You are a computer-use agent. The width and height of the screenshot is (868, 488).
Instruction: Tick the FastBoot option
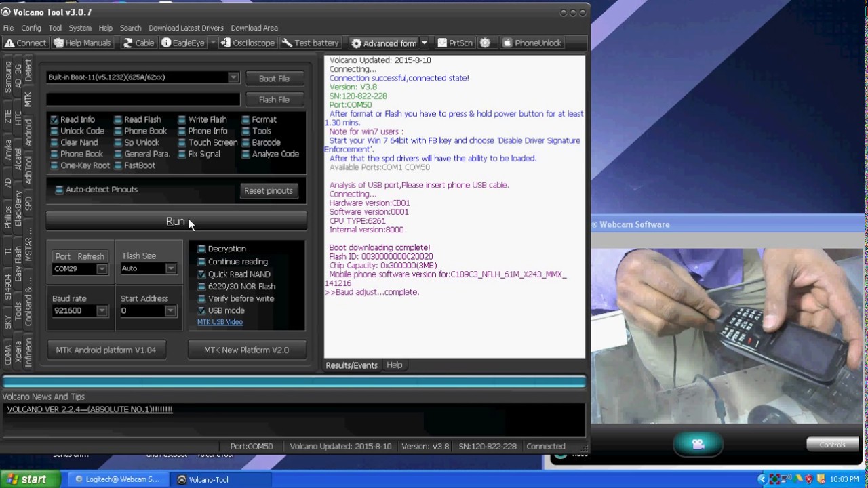pyautogui.click(x=118, y=165)
